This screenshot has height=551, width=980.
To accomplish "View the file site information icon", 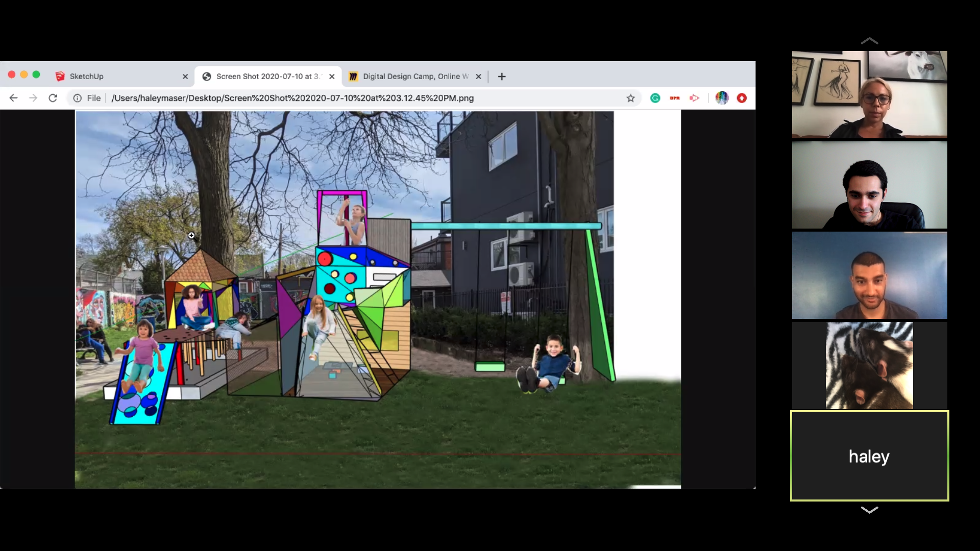I will point(77,98).
